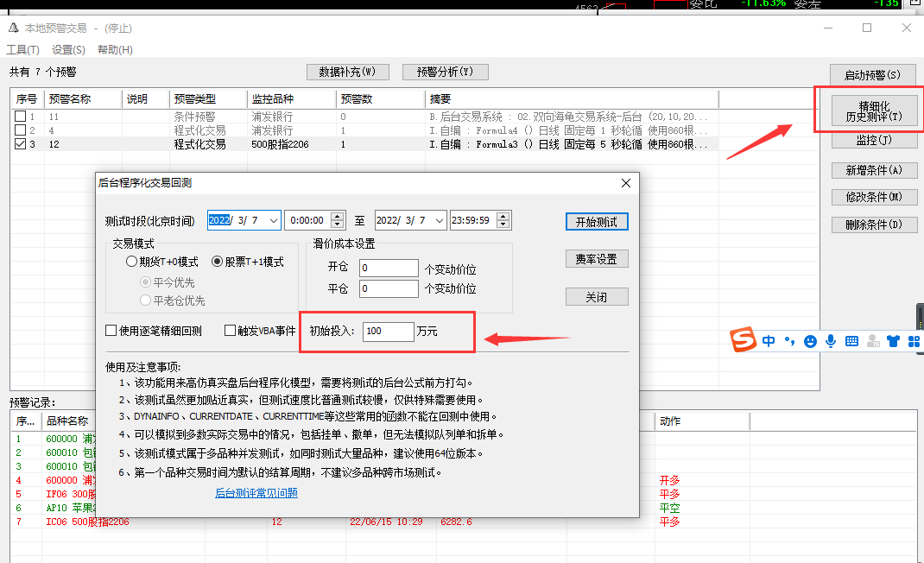
Task: Click the 摘要 column header
Action: (572, 99)
